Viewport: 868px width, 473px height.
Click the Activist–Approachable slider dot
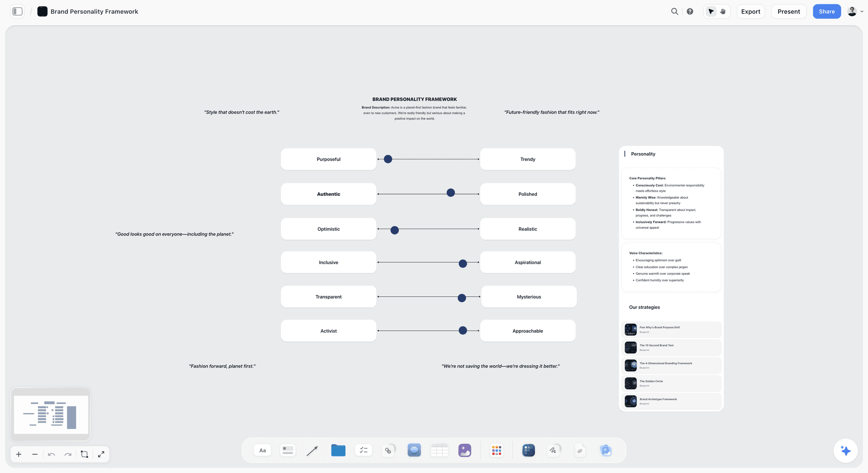coord(463,330)
